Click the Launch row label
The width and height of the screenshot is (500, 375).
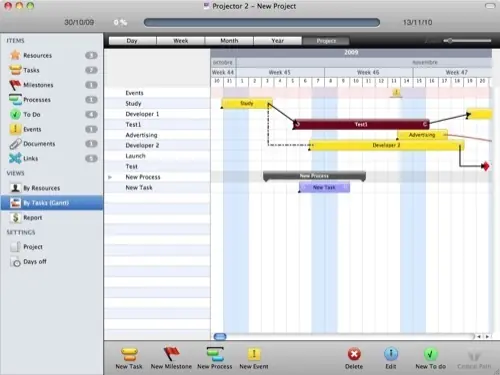tap(135, 156)
